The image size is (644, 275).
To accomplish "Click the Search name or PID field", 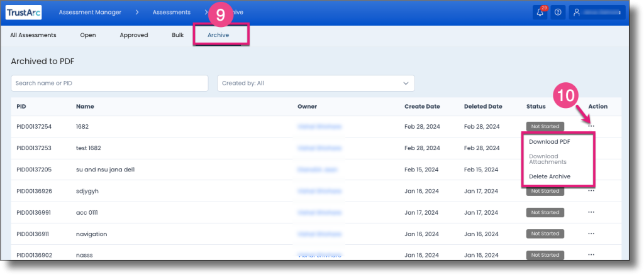I will click(109, 84).
